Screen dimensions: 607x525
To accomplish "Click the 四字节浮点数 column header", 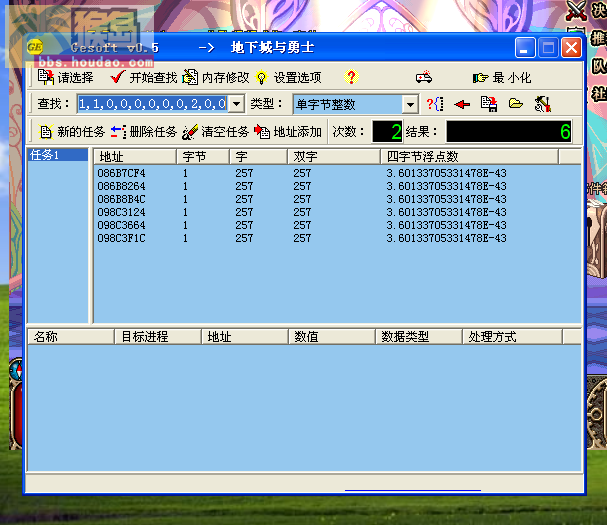I will click(x=469, y=157).
